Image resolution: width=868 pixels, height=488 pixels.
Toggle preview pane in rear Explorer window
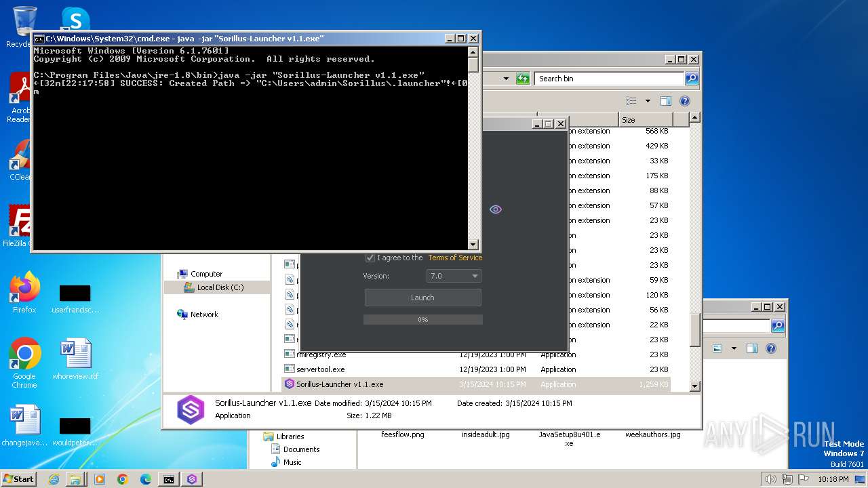751,348
